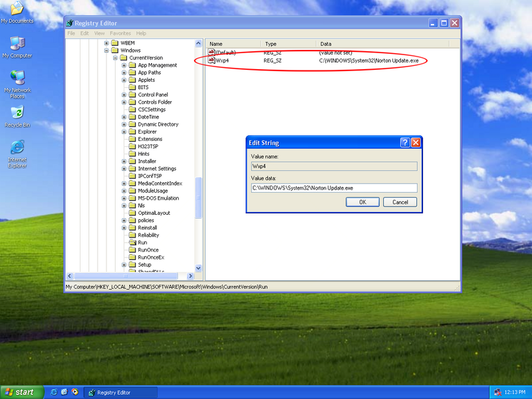
Task: Launch Internet Explorer from the desktop
Action: [x=17, y=154]
